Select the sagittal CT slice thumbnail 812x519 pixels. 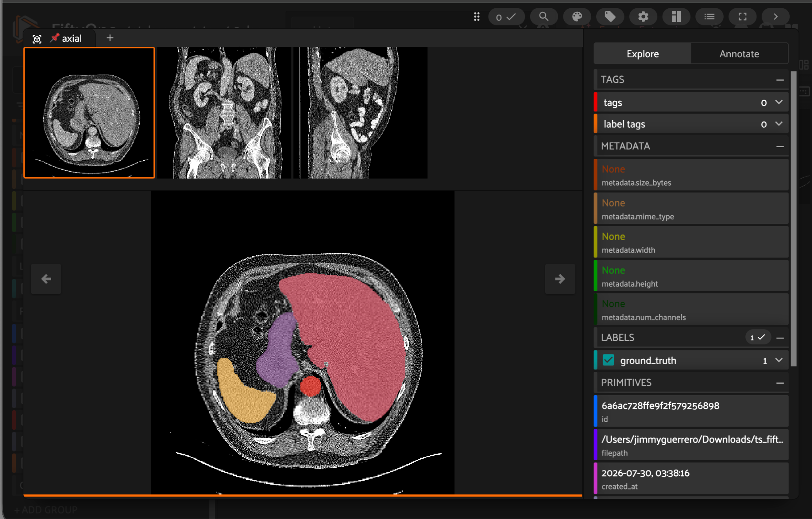[360, 113]
